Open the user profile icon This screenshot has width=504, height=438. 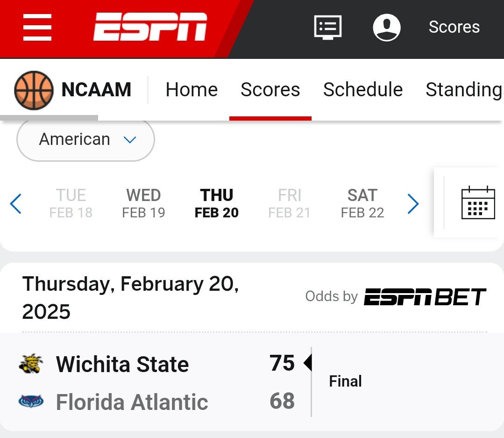point(386,27)
